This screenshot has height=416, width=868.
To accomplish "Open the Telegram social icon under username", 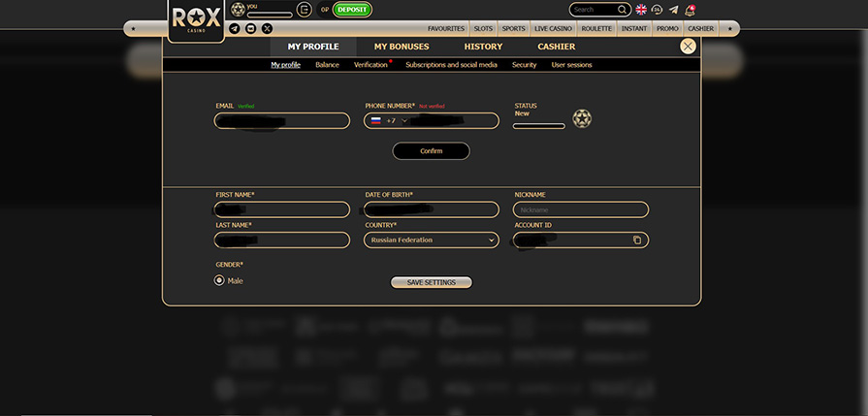I will tap(235, 29).
